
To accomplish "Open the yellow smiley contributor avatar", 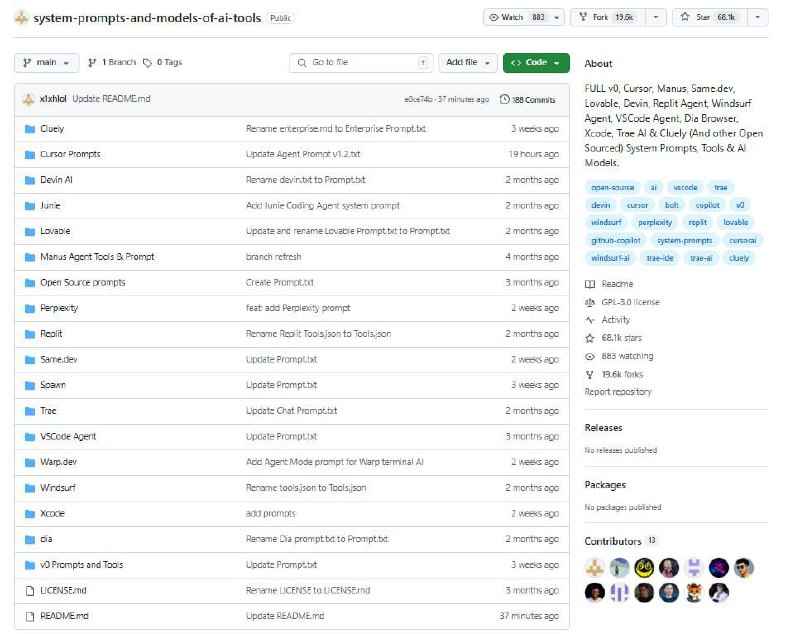I will (x=644, y=567).
